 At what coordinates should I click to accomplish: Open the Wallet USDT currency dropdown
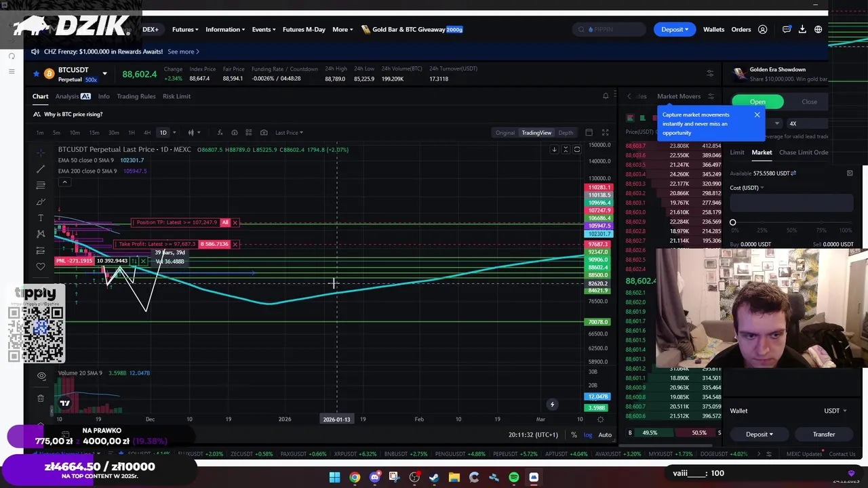tap(835, 411)
